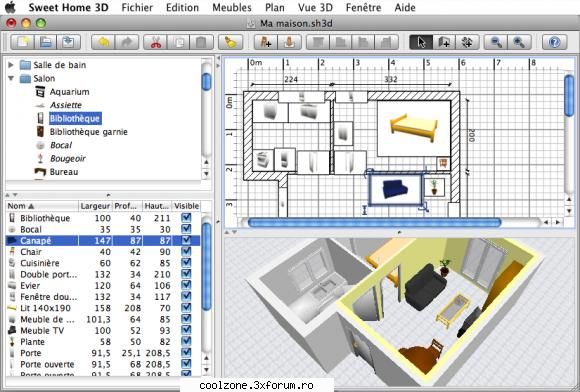Toggle the Visible checkbox for Evier
Viewport: 580px width, 392px height.
pyautogui.click(x=186, y=285)
